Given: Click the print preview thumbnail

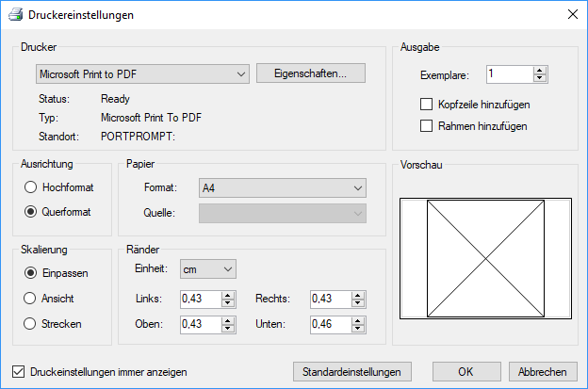Looking at the screenshot, I should click(485, 258).
